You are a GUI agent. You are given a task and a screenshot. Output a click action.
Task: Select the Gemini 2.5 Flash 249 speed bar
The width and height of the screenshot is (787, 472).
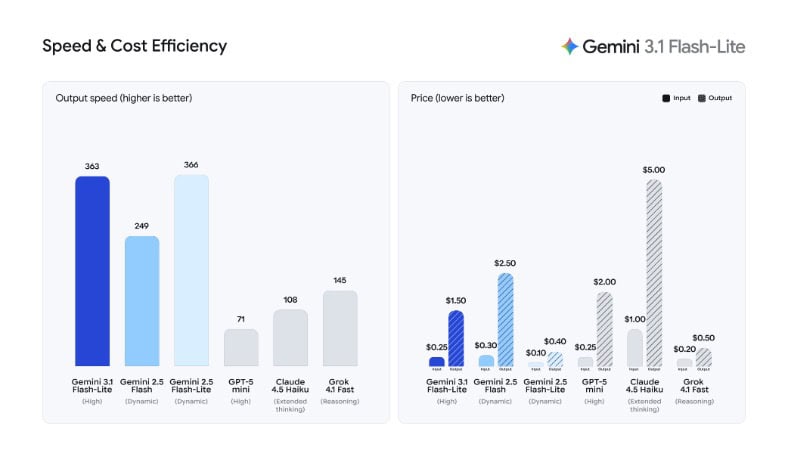pyautogui.click(x=142, y=301)
